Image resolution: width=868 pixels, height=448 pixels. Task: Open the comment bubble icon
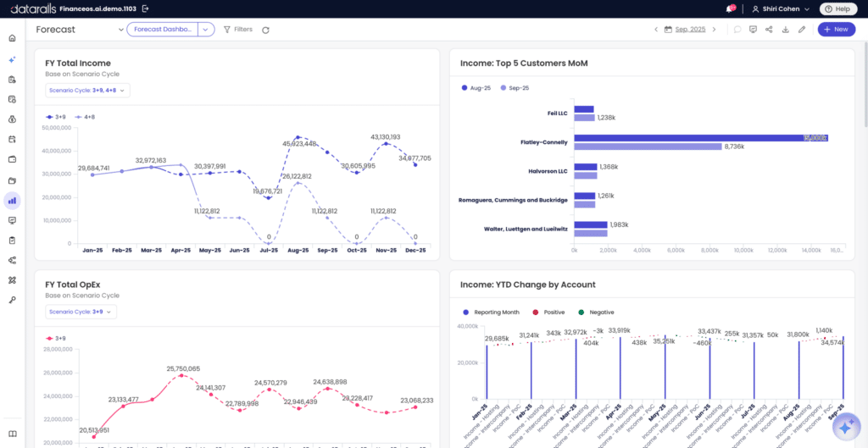click(737, 30)
